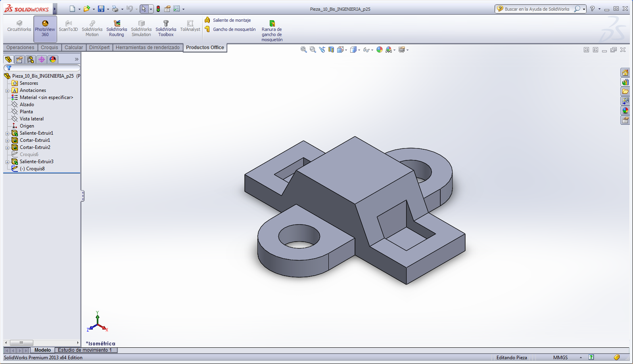Expand the Saliente-Extruir1 feature node
This screenshot has height=364, width=633.
7,133
